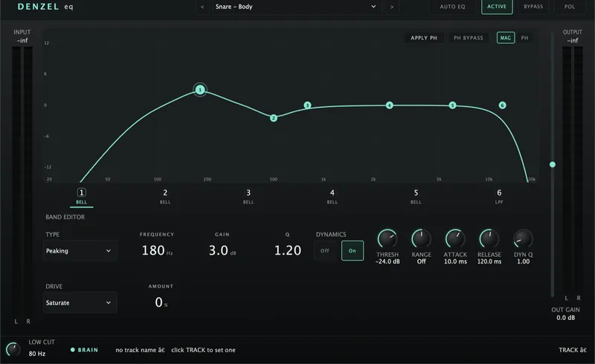The width and height of the screenshot is (595, 364).
Task: Open the Saturate drive dropdown
Action: click(x=80, y=302)
